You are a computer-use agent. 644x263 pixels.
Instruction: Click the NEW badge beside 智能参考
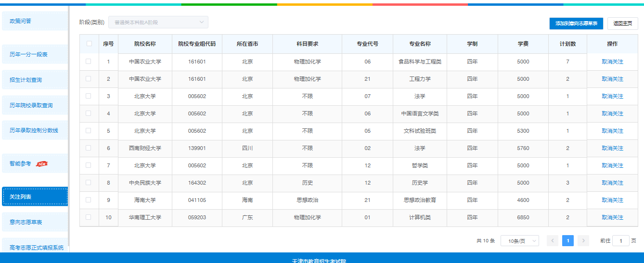(42, 164)
